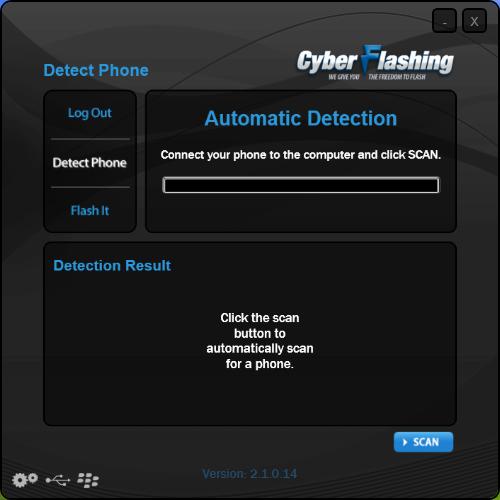
Task: Click the USB connection icon
Action: pos(57,480)
